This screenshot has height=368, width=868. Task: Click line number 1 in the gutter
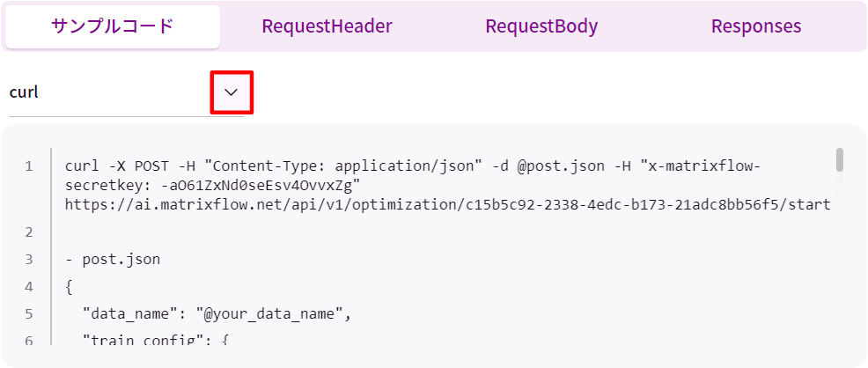coord(29,166)
